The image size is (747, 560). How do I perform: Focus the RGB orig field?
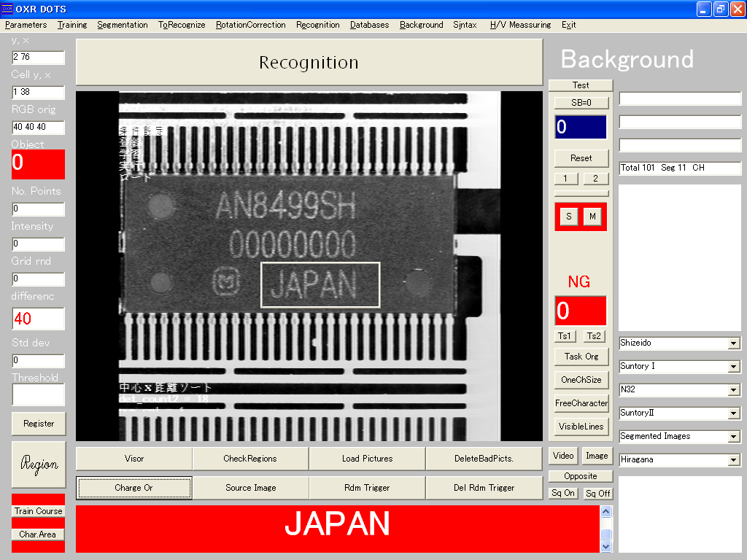[x=38, y=127]
